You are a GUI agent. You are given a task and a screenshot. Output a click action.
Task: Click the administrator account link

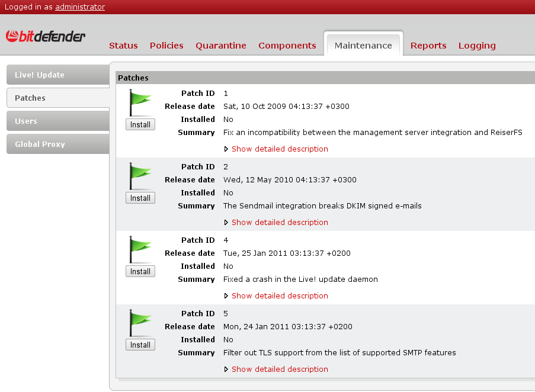click(x=80, y=7)
